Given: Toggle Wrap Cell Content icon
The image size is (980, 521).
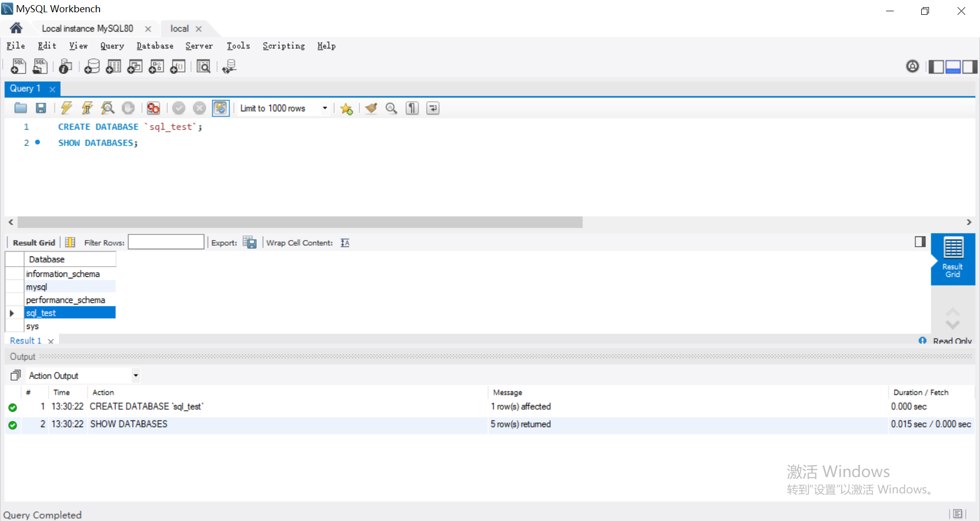Looking at the screenshot, I should 345,243.
